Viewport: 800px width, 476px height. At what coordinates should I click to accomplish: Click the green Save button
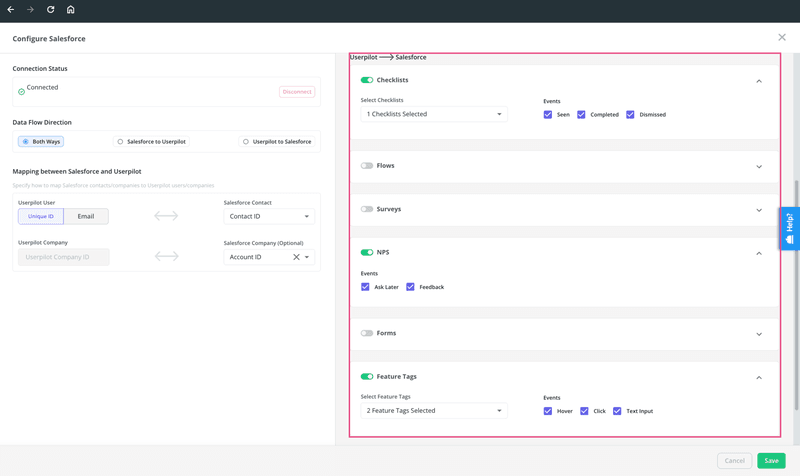click(770, 460)
